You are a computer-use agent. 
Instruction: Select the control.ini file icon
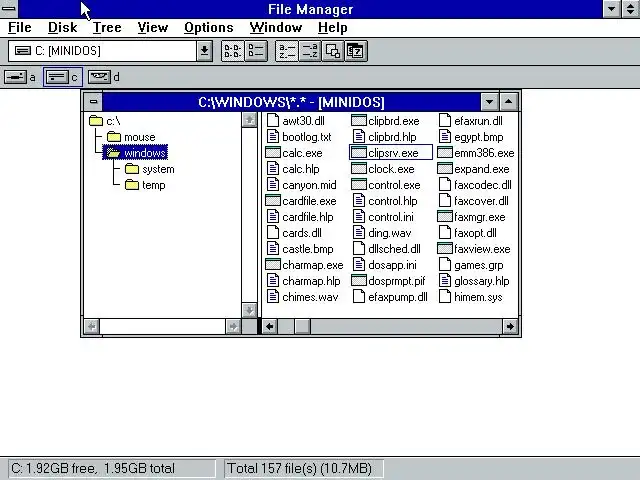click(359, 217)
